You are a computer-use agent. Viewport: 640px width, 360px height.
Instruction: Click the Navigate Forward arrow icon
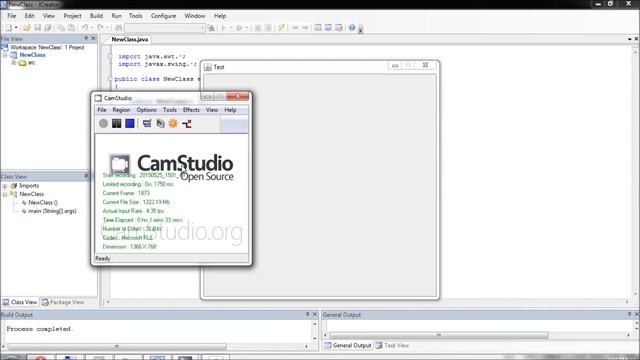pyautogui.click(x=305, y=28)
